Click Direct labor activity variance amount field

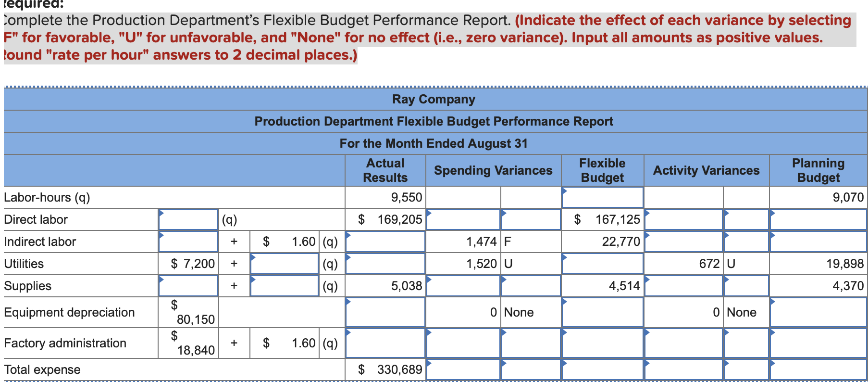(x=684, y=219)
